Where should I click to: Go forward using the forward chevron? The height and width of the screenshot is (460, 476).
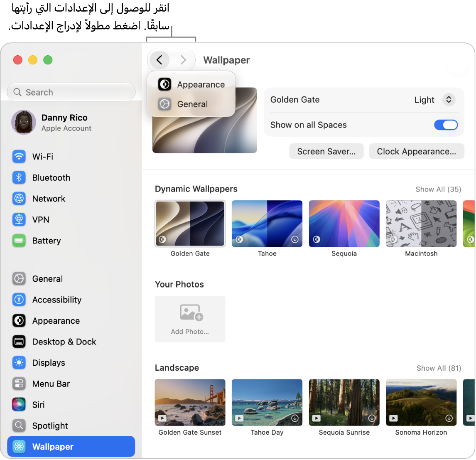(183, 60)
